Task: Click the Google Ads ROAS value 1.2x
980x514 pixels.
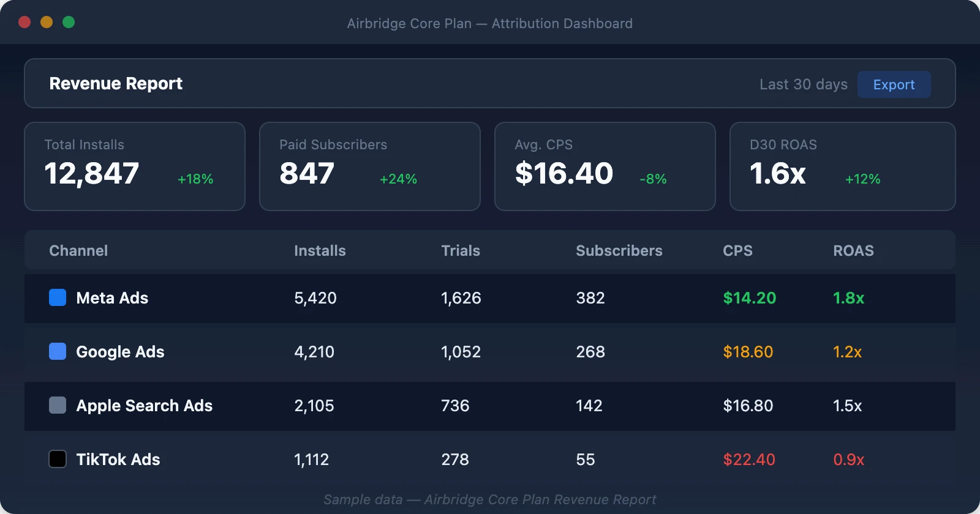Action: tap(848, 352)
